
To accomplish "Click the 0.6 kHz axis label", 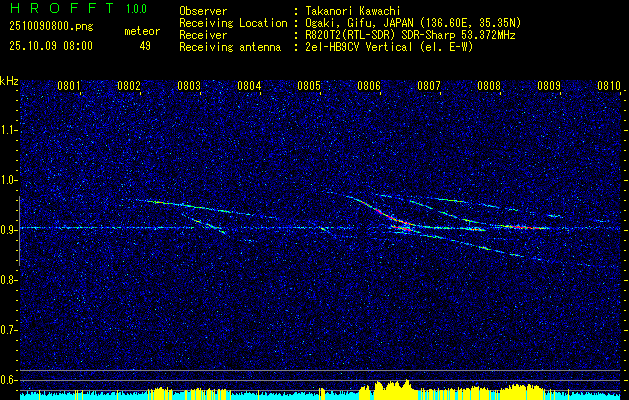I will 9,380.
